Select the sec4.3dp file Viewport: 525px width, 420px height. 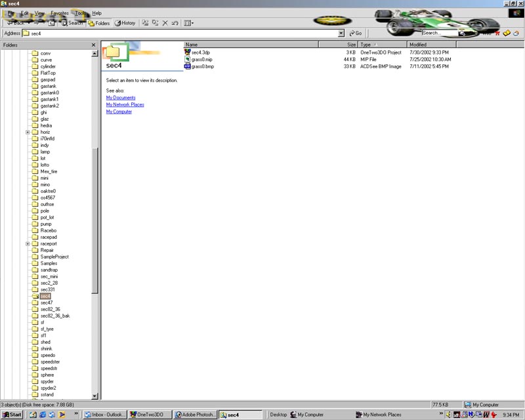coord(201,52)
